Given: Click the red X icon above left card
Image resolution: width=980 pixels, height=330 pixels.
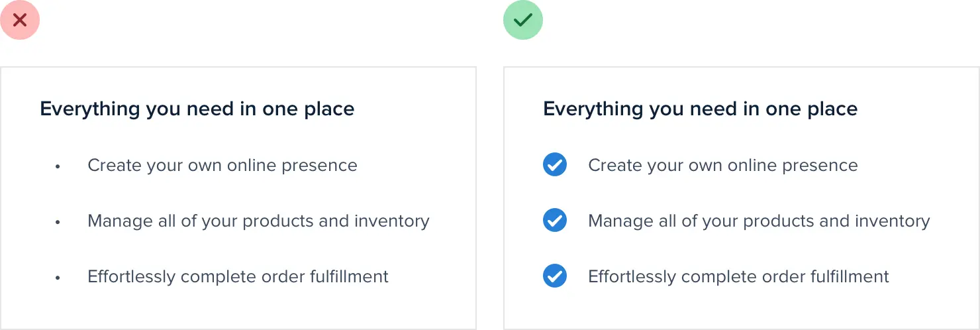Looking at the screenshot, I should tap(20, 20).
